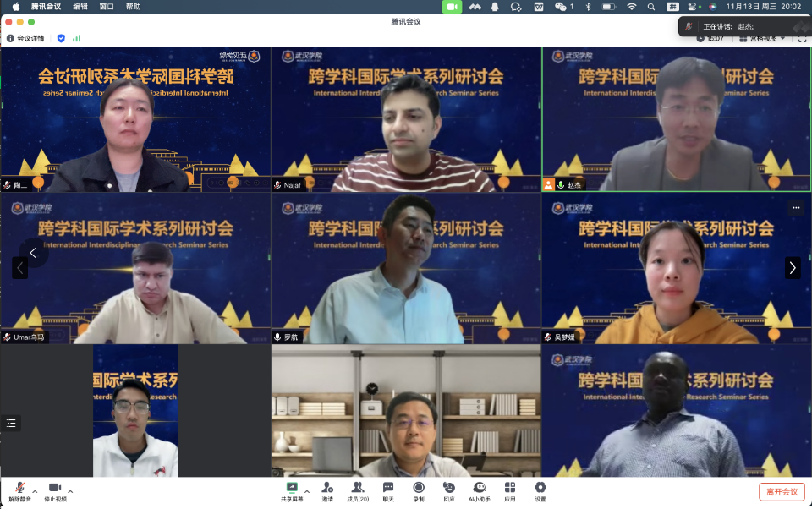
Task: Start recording with the 录制 button
Action: click(x=419, y=488)
